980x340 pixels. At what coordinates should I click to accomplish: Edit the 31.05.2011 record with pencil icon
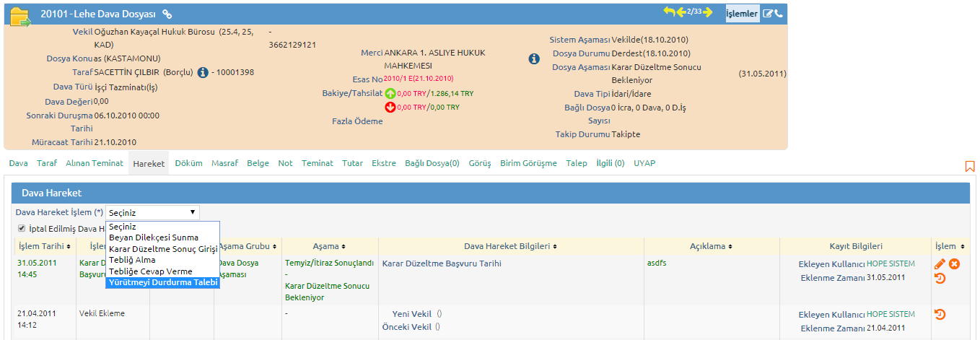[940, 263]
